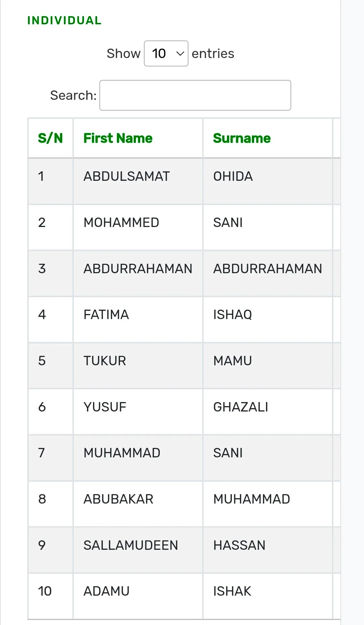Select ABUBAKAR first name cell

tap(118, 499)
